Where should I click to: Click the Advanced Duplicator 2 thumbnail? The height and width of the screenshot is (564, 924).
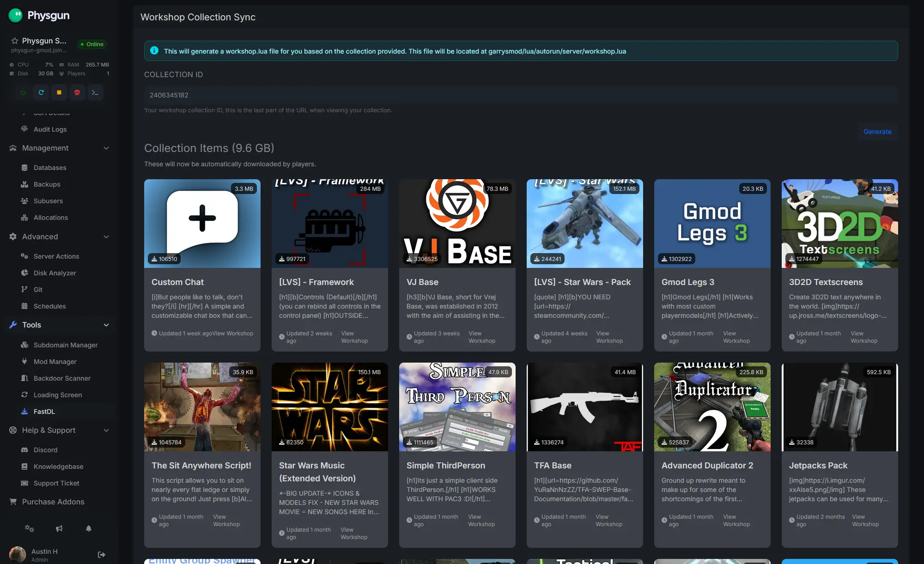pos(712,407)
